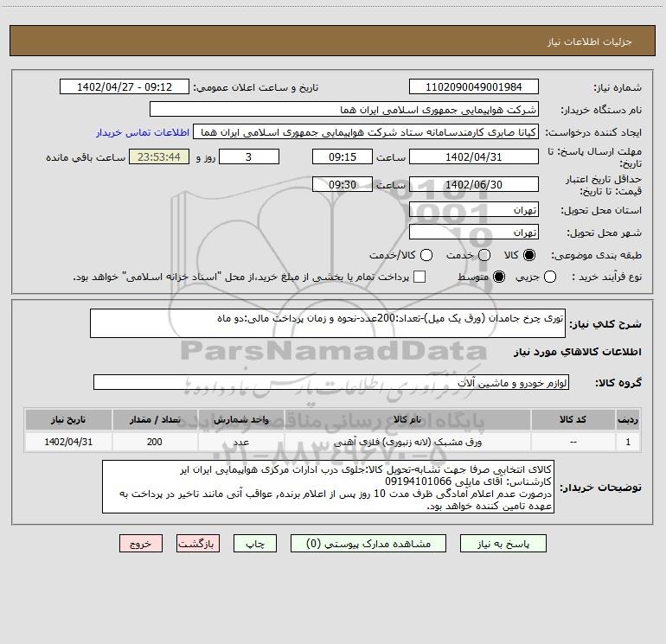
Task: Click the شهر محل تحویل field تهران
Action: tap(474, 232)
